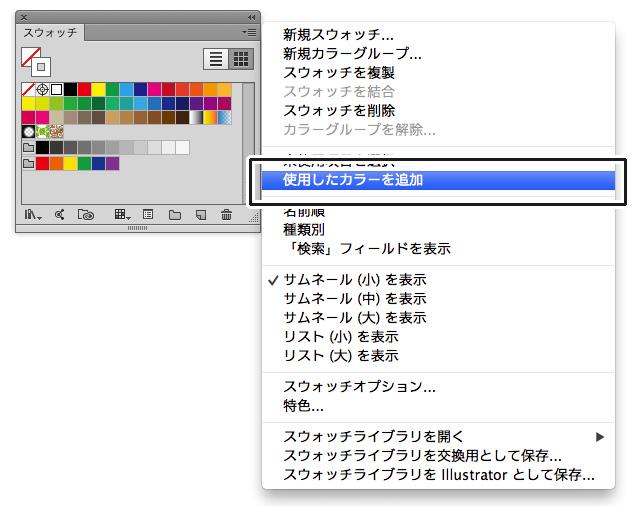This screenshot has height=506, width=642.
Task: Select orange swatch in bright color group
Action: coord(57,164)
